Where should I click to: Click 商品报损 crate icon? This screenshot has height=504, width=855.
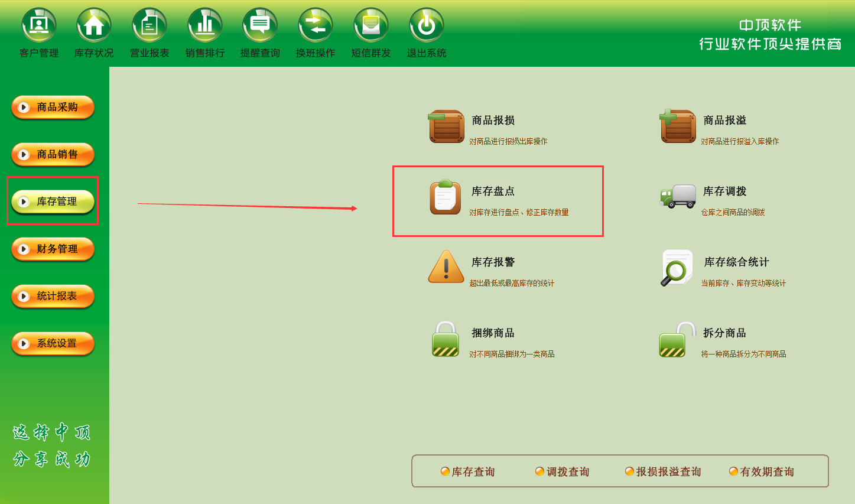(x=447, y=126)
